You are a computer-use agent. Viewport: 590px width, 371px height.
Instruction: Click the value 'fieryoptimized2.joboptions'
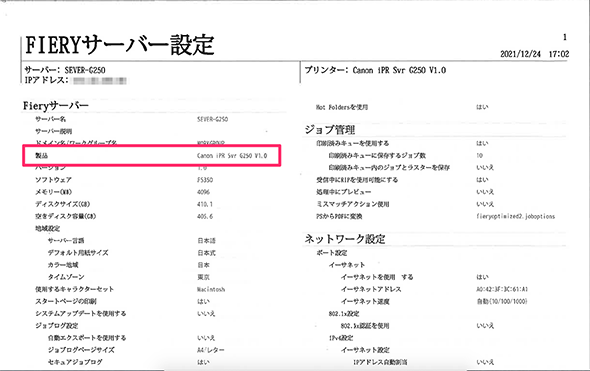[x=515, y=216]
